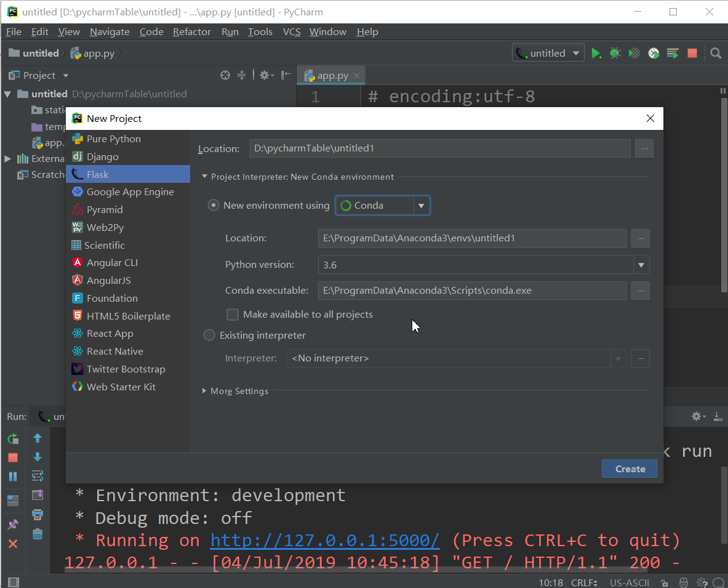Pause output in Run panel
This screenshot has height=588, width=728.
[x=13, y=477]
